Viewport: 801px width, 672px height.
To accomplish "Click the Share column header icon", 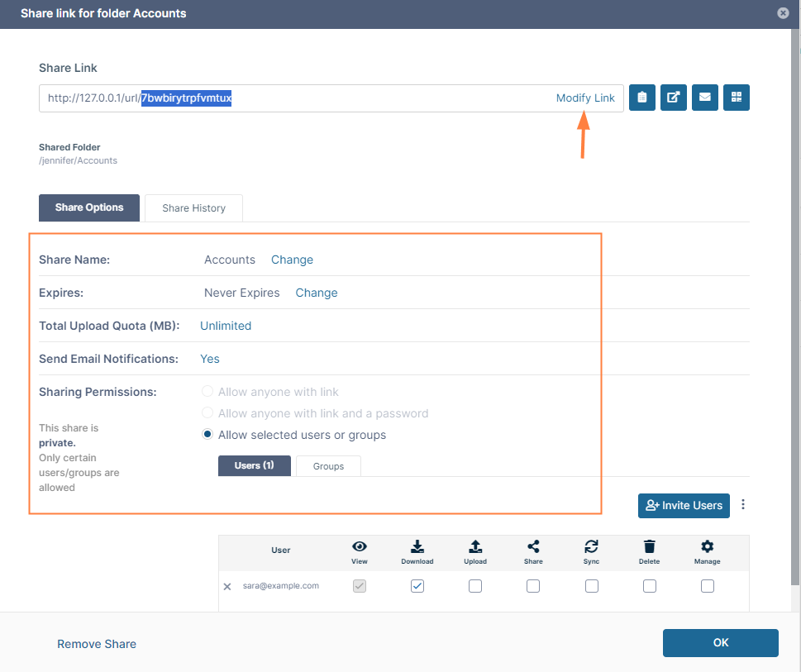I will (533, 547).
